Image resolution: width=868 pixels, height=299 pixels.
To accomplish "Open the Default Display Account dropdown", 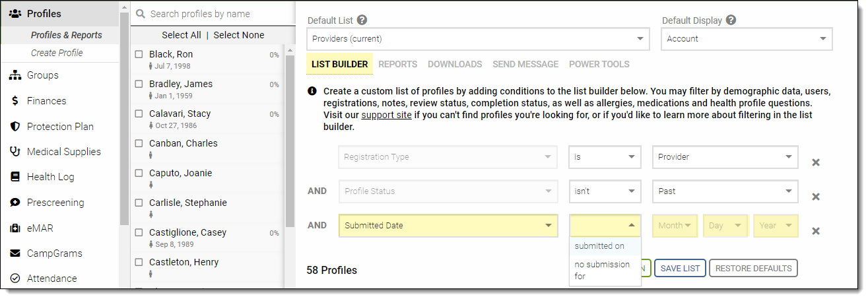I will point(747,39).
